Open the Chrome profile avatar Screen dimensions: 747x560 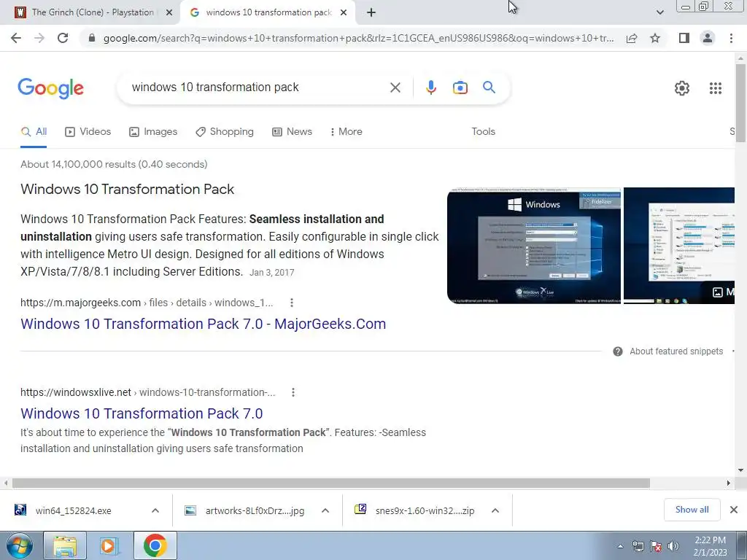(708, 38)
